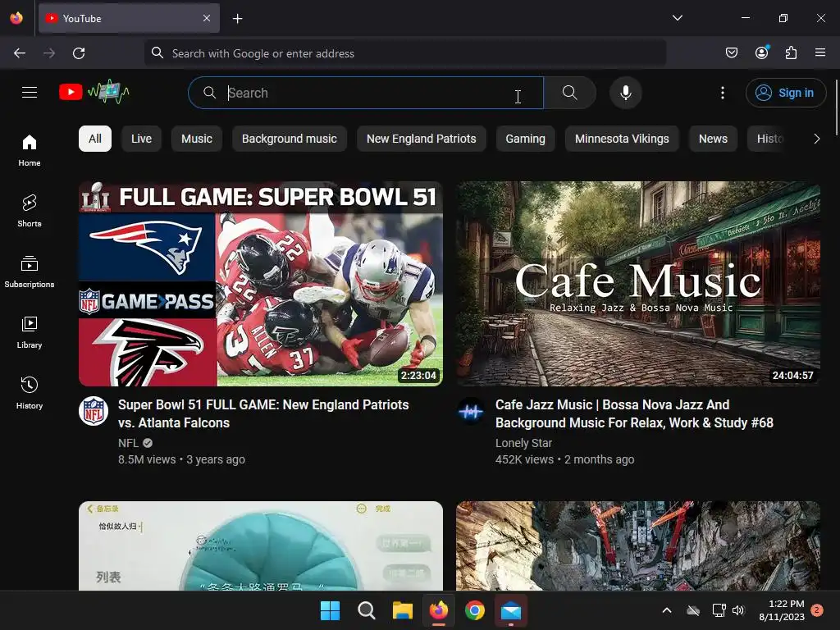840x630 pixels.
Task: Open Shorts in sidebar
Action: click(30, 211)
